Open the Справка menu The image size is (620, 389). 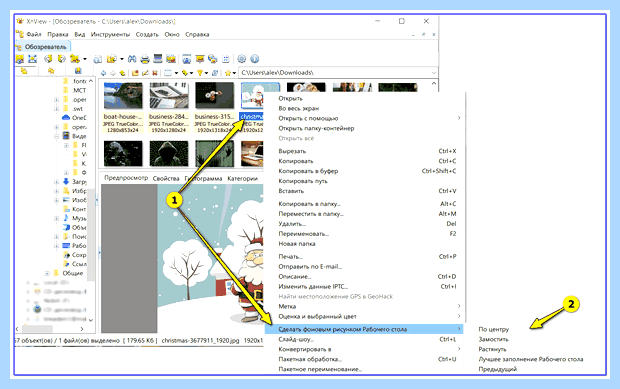pyautogui.click(x=197, y=35)
